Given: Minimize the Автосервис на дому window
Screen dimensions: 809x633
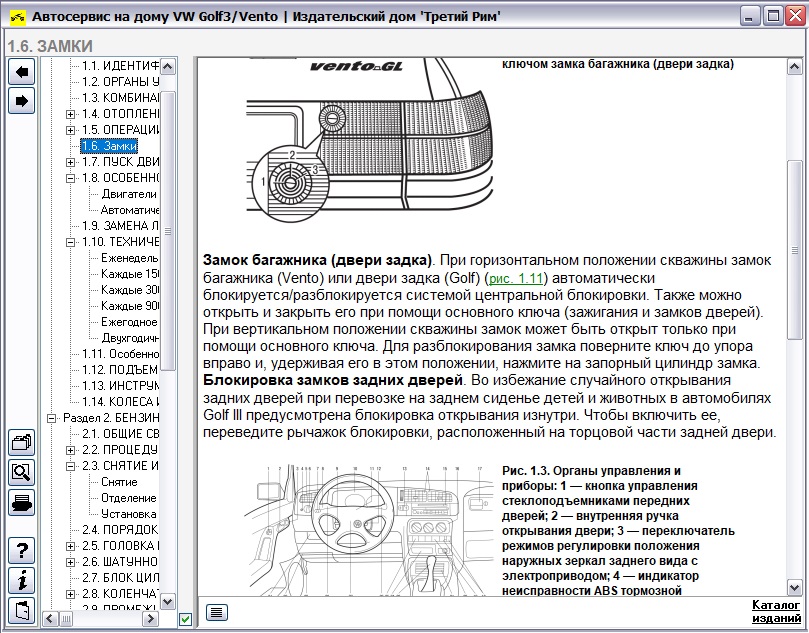Looking at the screenshot, I should [750, 17].
